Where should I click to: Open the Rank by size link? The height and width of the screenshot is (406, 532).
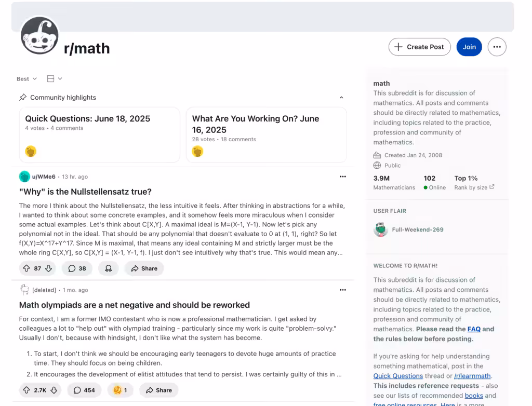[474, 187]
